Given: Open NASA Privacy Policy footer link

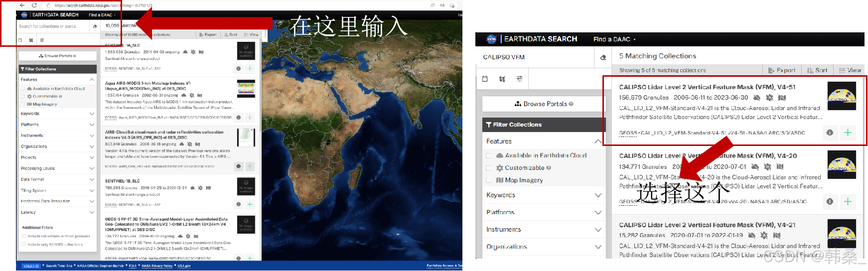Looking at the screenshot, I should coord(157,266).
